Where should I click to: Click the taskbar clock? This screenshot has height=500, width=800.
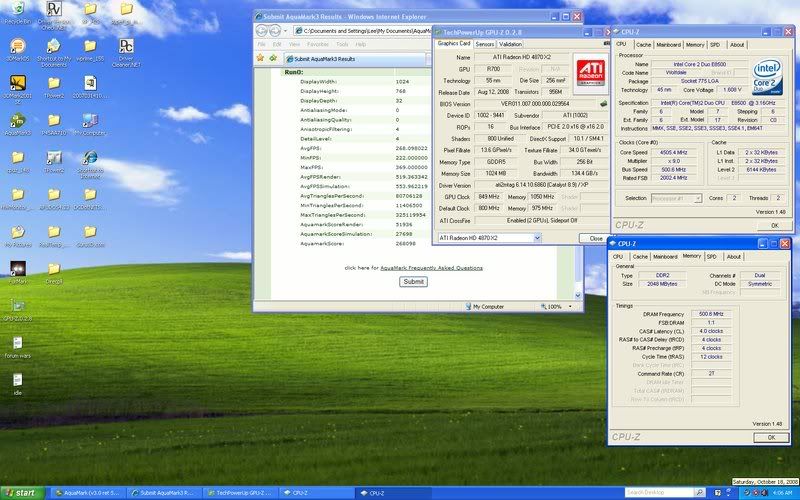(x=782, y=493)
